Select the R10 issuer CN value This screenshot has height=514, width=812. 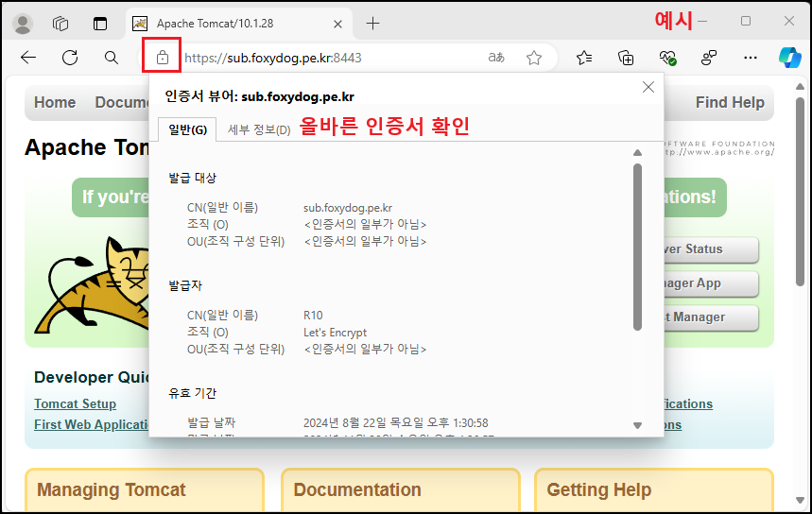313,316
